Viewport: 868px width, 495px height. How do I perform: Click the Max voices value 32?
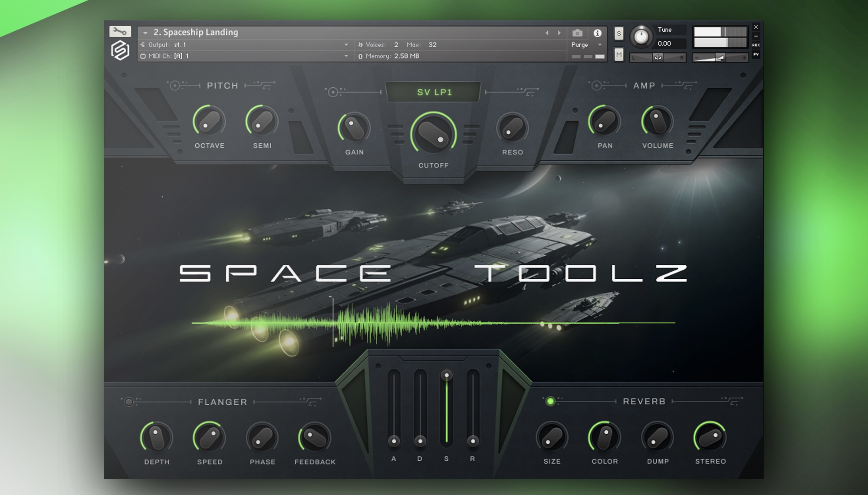[432, 45]
